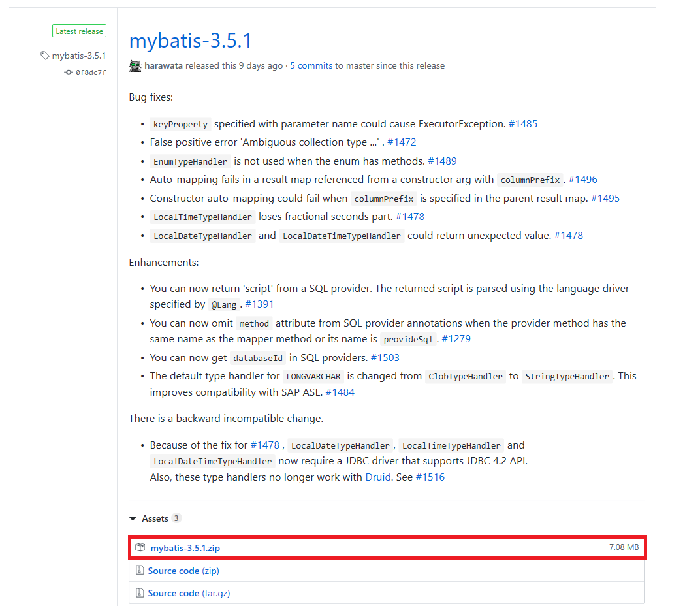This screenshot has height=606, width=700.
Task: Open the mybatis-3.5.1 release title
Action: [x=191, y=40]
